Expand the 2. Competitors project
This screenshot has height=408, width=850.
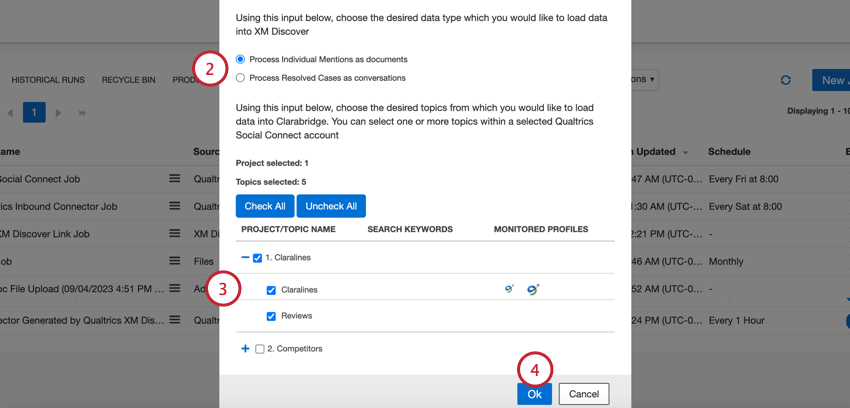point(245,349)
